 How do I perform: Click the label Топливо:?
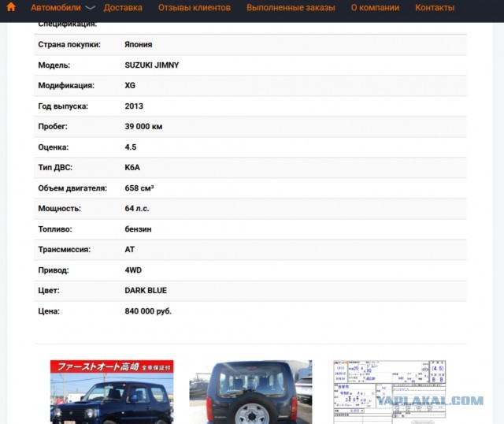coord(55,229)
